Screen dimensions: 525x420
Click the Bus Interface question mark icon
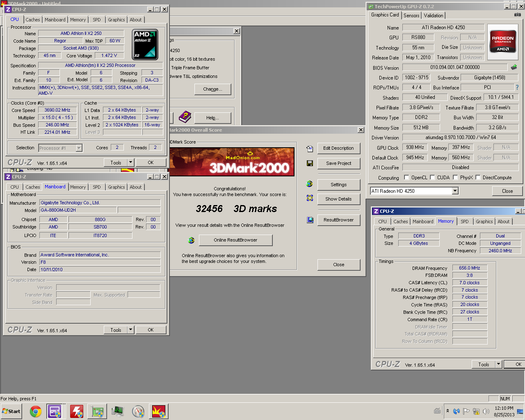[x=517, y=87]
